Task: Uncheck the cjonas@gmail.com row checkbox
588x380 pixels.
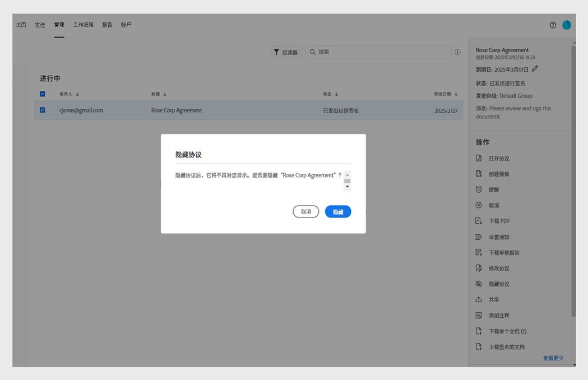Action: click(42, 110)
